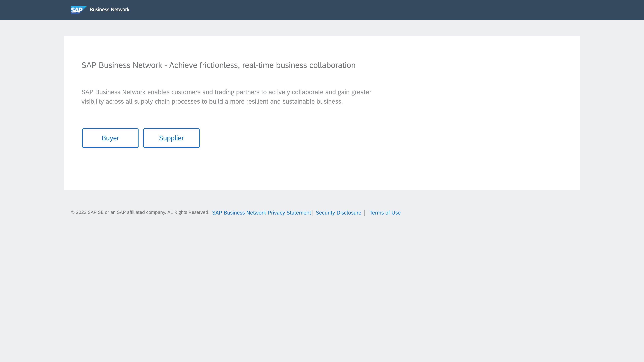
Task: Click the 2022 SAP SE copyright notice
Action: (x=140, y=212)
